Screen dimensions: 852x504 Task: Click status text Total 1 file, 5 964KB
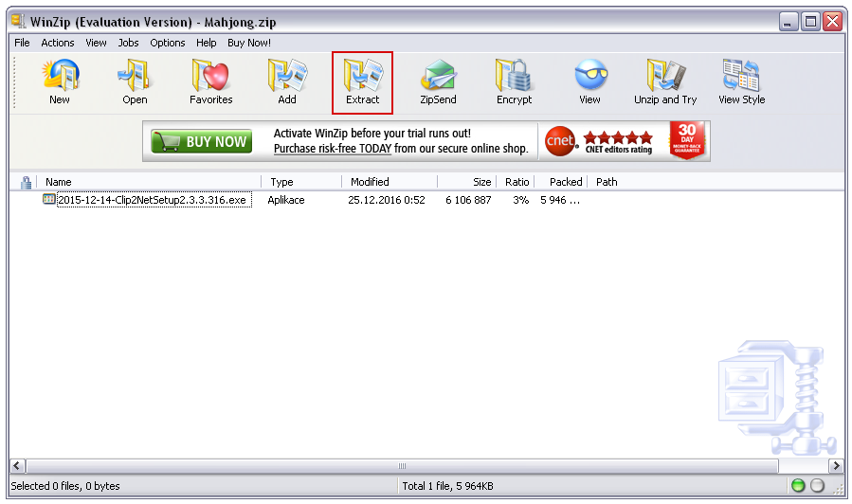click(447, 486)
